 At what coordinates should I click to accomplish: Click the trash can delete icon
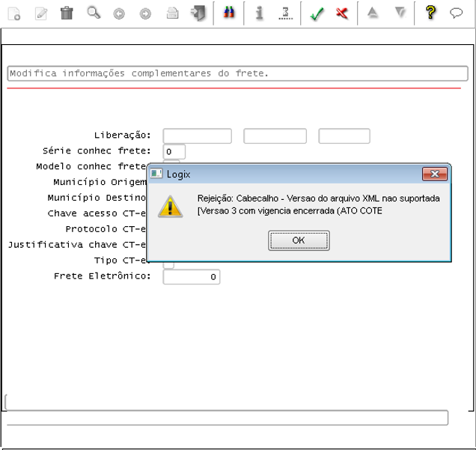pyautogui.click(x=67, y=13)
